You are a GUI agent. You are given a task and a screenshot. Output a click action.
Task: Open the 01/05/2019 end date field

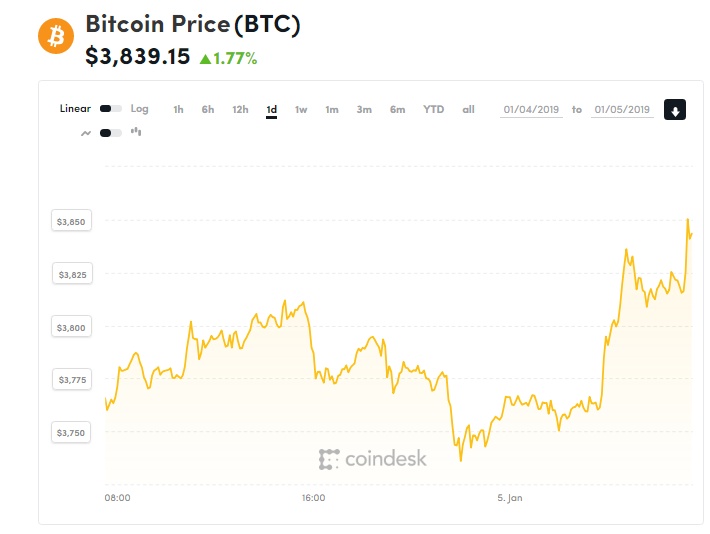pyautogui.click(x=622, y=110)
